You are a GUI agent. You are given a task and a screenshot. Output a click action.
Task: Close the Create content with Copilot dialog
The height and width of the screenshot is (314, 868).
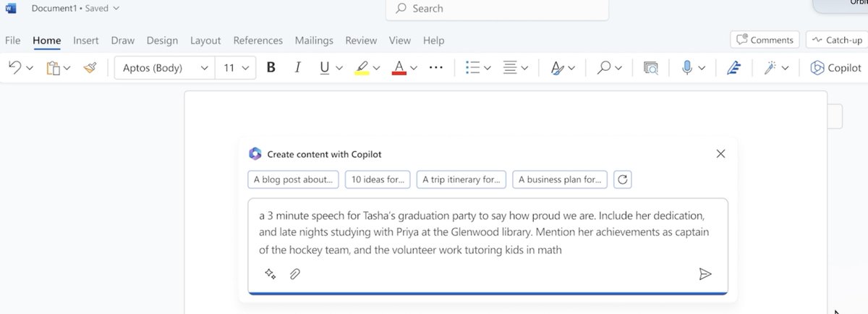(x=720, y=153)
